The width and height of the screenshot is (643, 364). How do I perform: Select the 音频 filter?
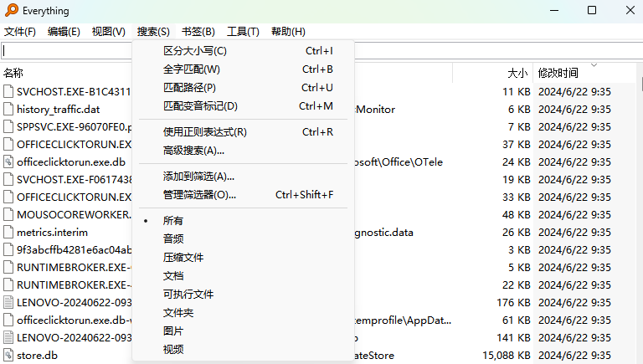[x=243, y=239]
